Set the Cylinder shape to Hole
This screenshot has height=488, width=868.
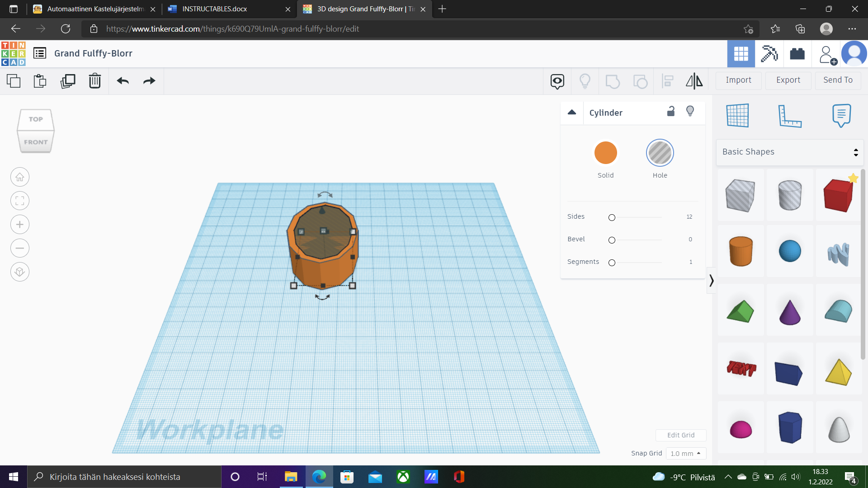pyautogui.click(x=660, y=153)
